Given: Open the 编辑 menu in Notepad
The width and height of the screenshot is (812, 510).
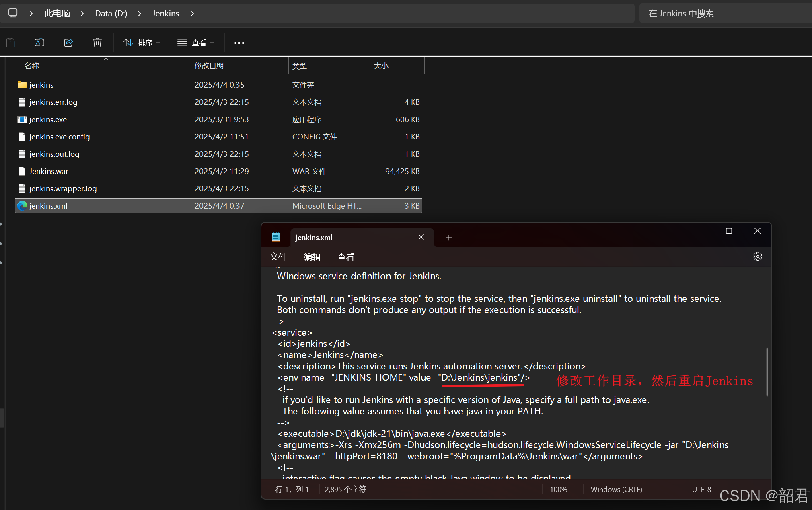Looking at the screenshot, I should point(312,257).
